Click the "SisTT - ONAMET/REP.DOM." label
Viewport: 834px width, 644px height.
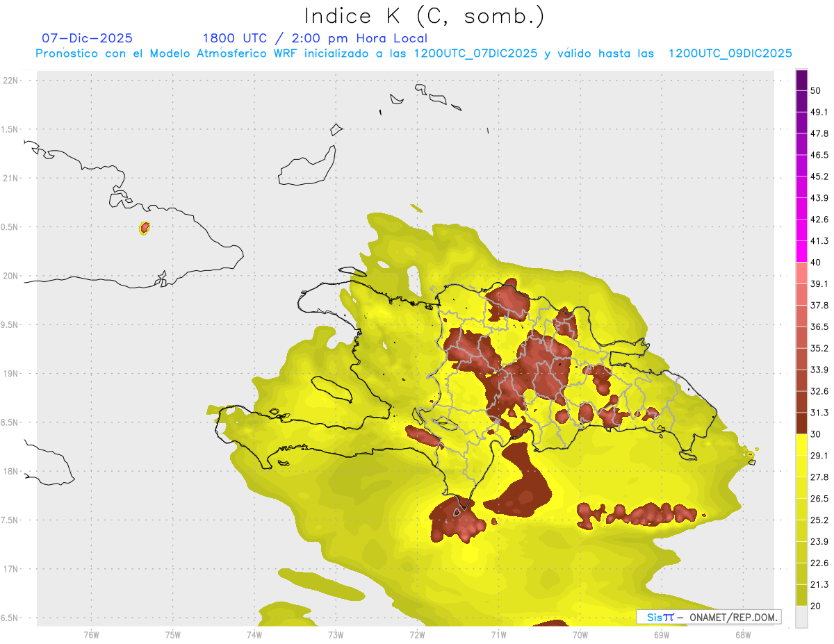click(709, 617)
